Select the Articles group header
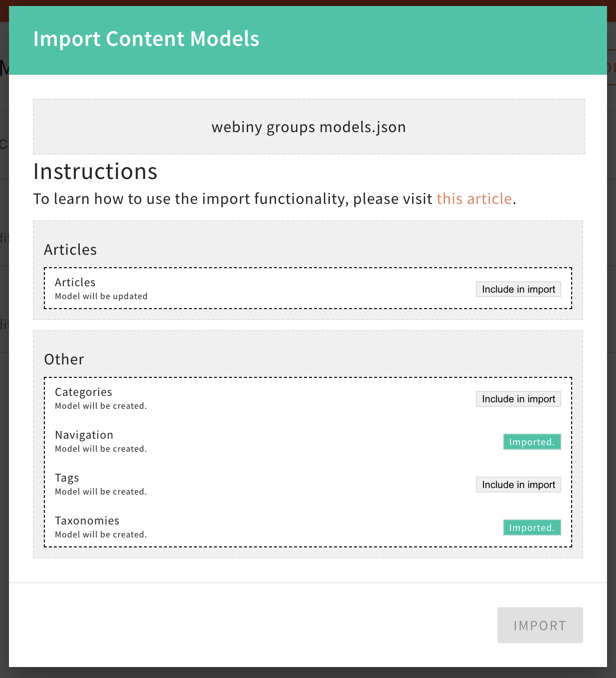 pyautogui.click(x=70, y=249)
